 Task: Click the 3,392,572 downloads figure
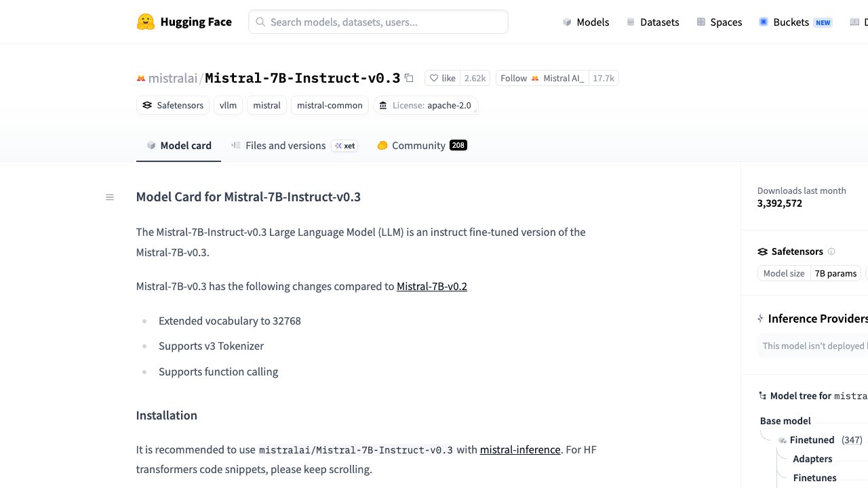click(780, 203)
